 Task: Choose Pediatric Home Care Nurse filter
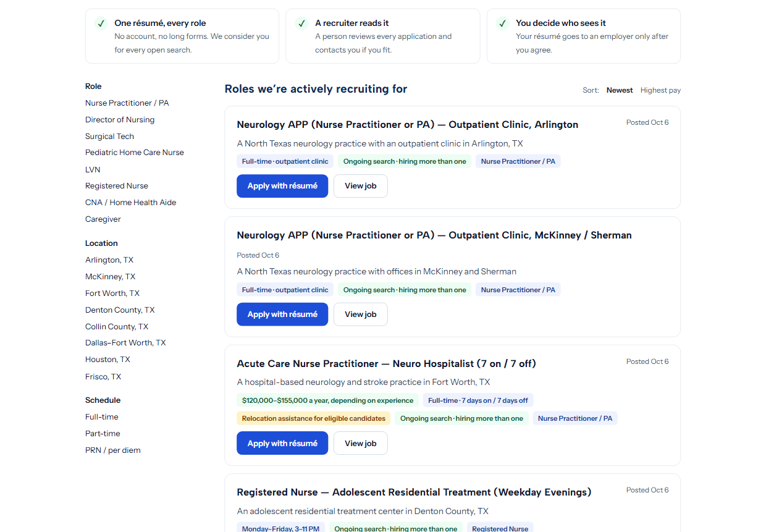[135, 153]
